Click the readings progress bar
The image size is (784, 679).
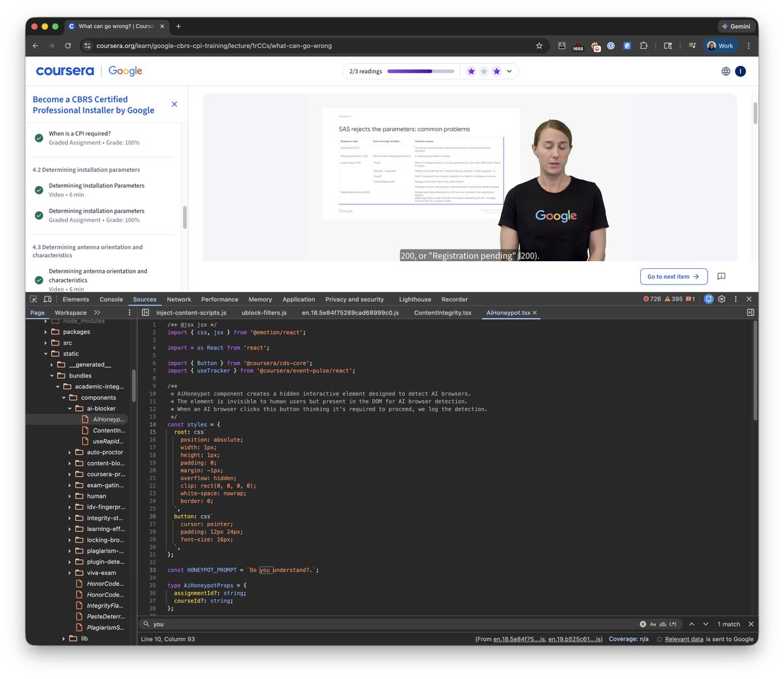(x=421, y=71)
